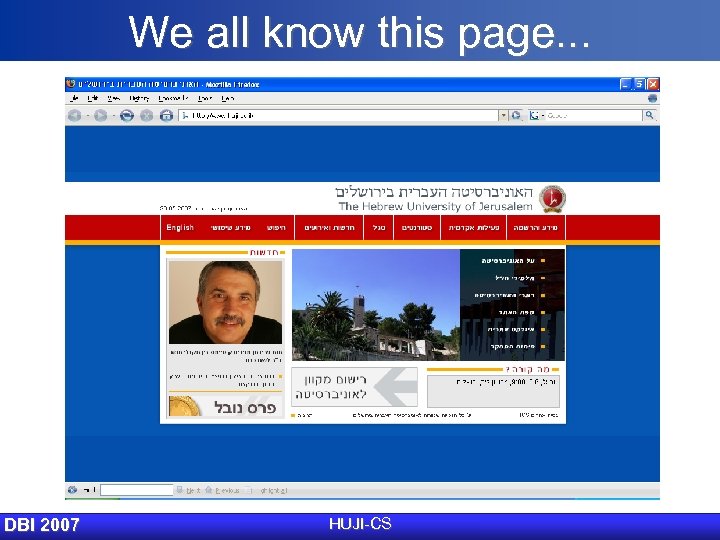Click inside the URL address field
This screenshot has height=540, width=720.
pyautogui.click(x=339, y=115)
